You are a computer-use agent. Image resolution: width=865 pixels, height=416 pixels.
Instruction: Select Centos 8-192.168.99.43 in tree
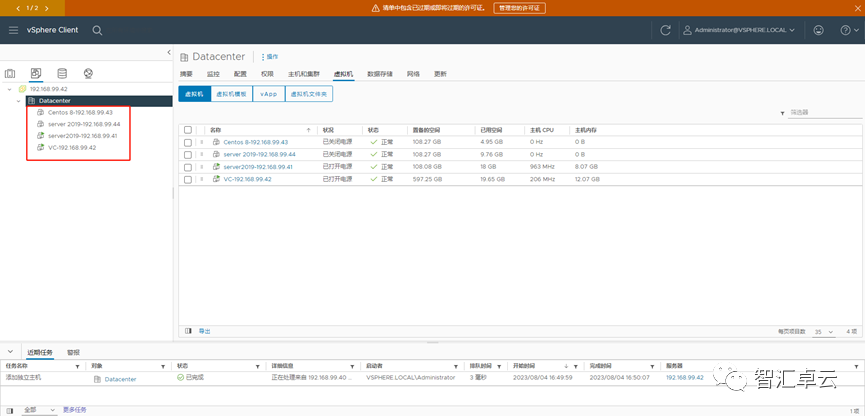point(80,113)
